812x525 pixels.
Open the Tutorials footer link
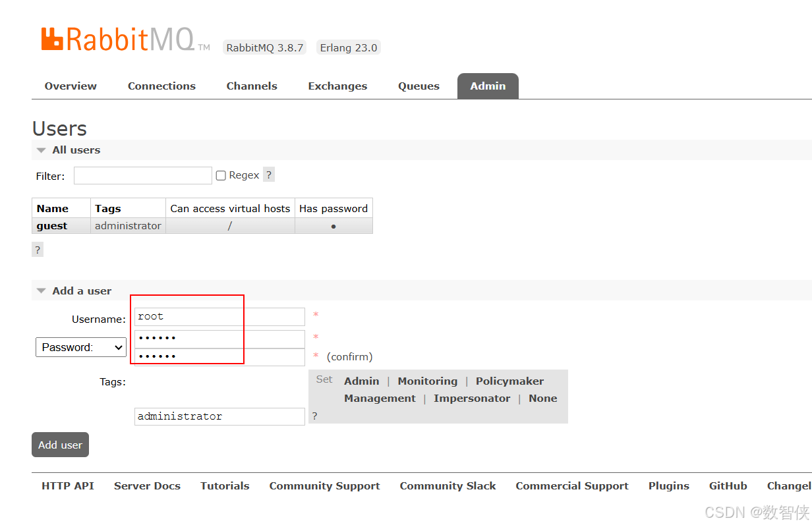point(225,485)
